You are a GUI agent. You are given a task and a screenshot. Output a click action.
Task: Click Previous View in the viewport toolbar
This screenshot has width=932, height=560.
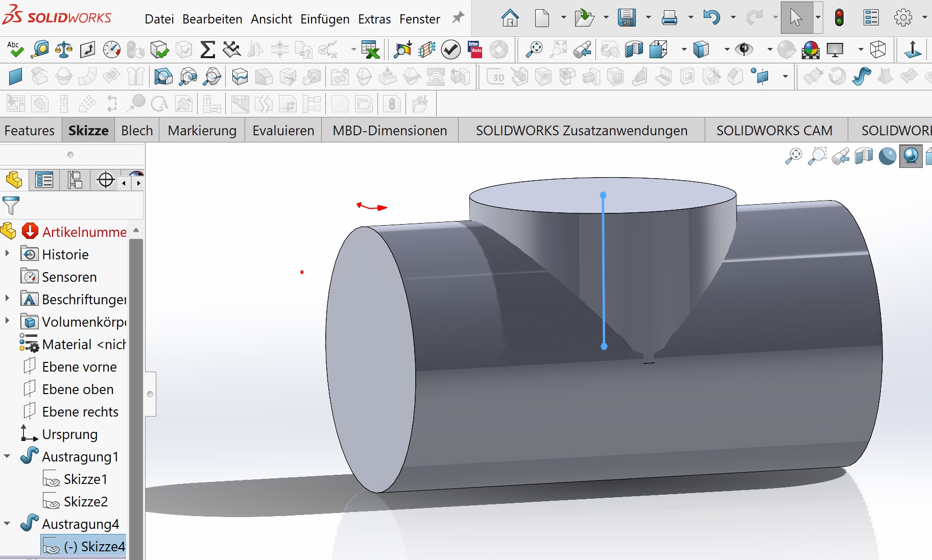[840, 156]
